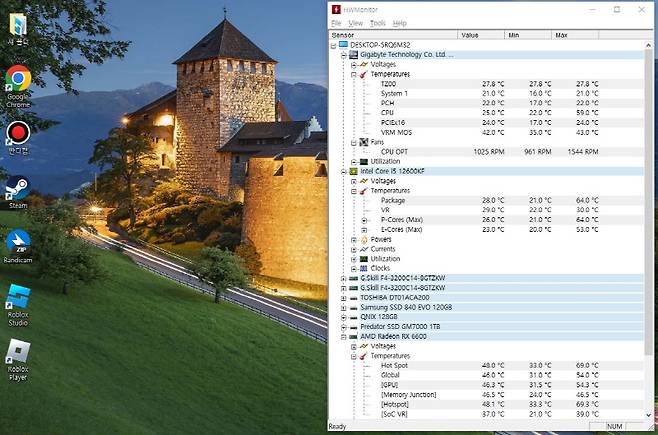Expand P-Cores (Max) temperature node

click(x=365, y=220)
